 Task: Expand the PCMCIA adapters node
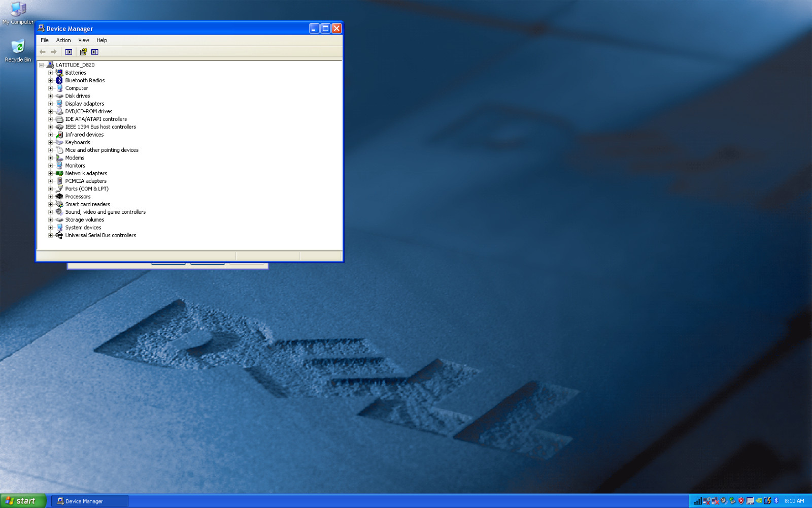click(50, 181)
